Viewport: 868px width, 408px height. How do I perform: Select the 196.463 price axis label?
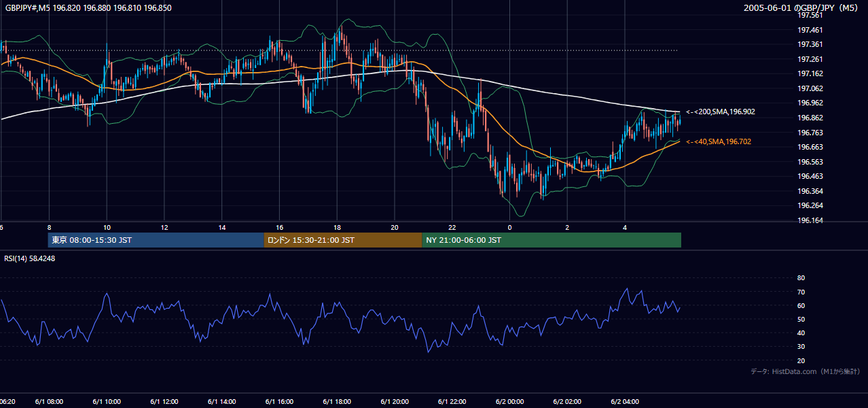point(810,176)
